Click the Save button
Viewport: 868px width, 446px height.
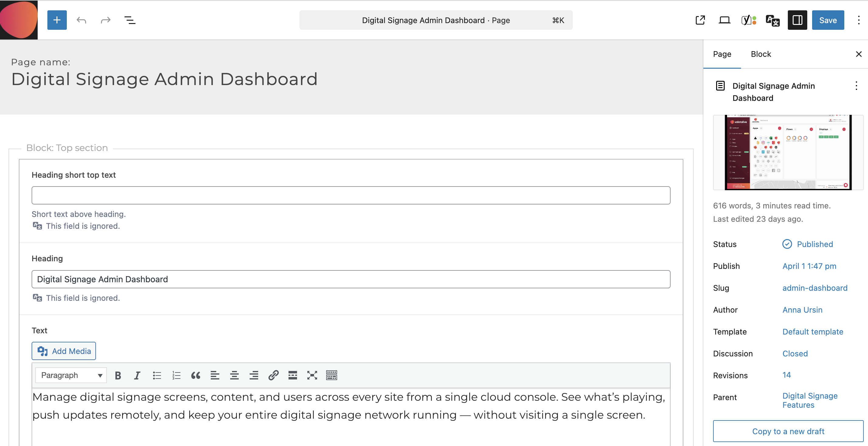(828, 20)
